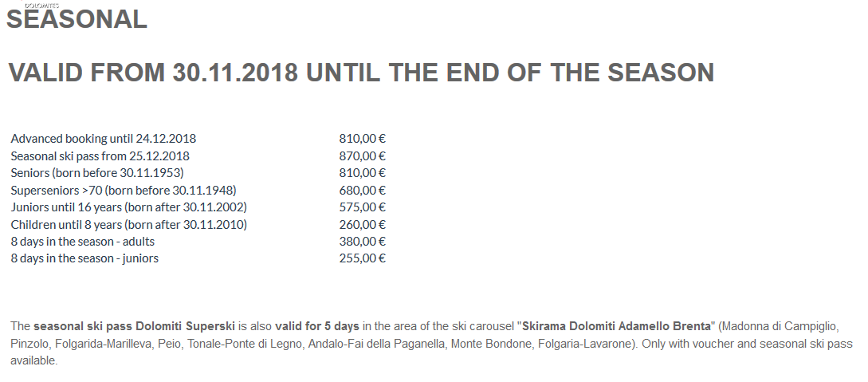868x382 pixels.
Task: Click the 380,00 € adults price
Action: tap(363, 242)
